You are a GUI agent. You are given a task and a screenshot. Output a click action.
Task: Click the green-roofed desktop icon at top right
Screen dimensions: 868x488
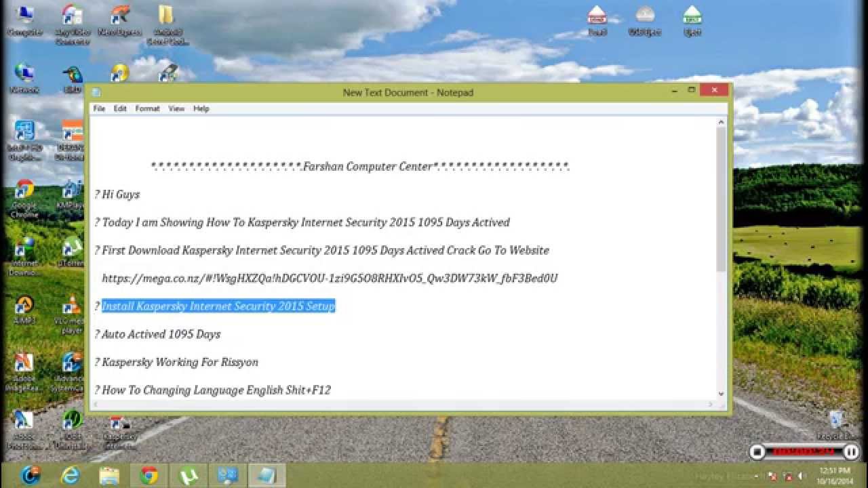[x=692, y=20]
